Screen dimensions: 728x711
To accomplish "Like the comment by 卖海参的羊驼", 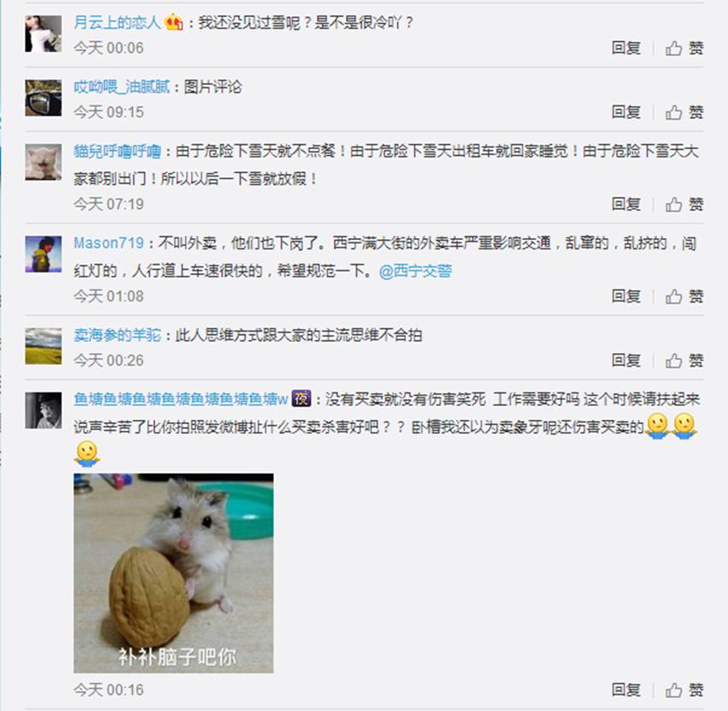I will pyautogui.click(x=684, y=360).
